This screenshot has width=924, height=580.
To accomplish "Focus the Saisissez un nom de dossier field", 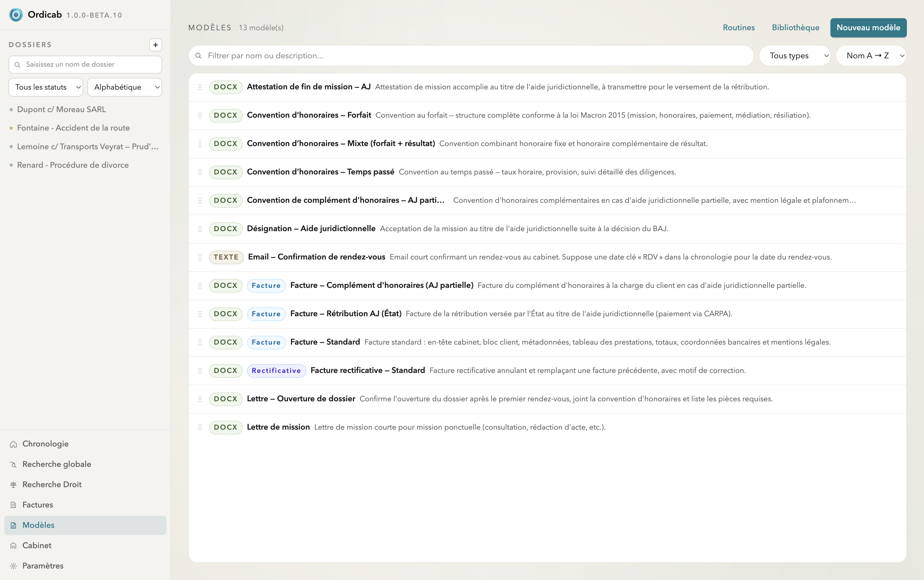I will [85, 64].
